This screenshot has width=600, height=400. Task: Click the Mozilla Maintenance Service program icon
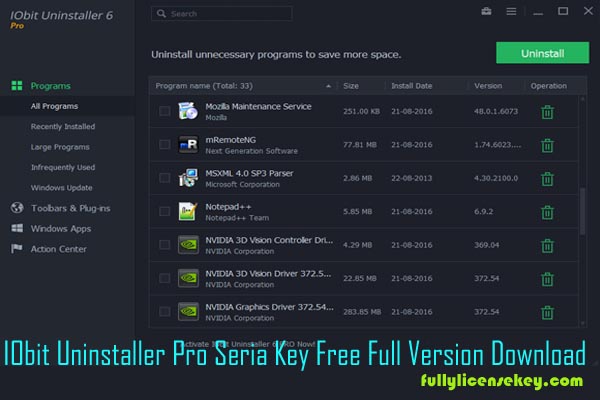(188, 111)
